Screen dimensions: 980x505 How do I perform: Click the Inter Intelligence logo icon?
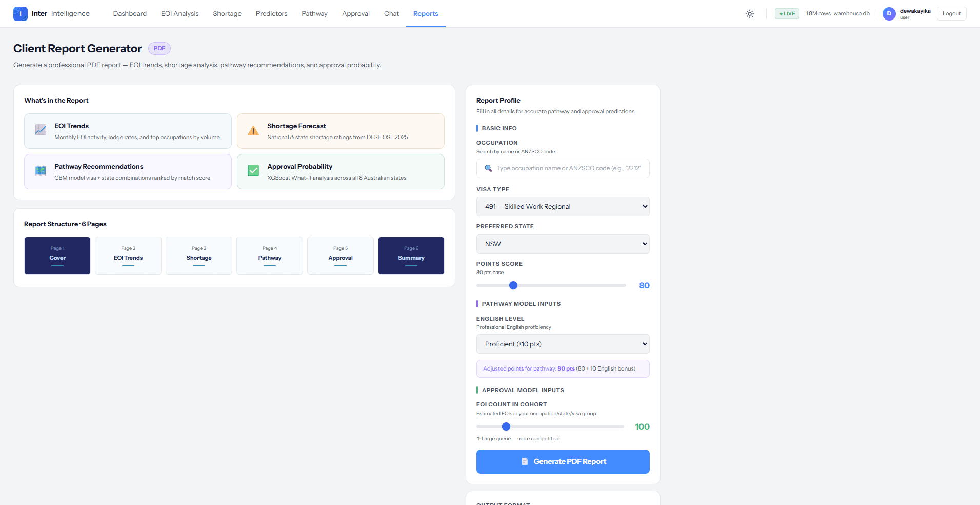[x=21, y=14]
